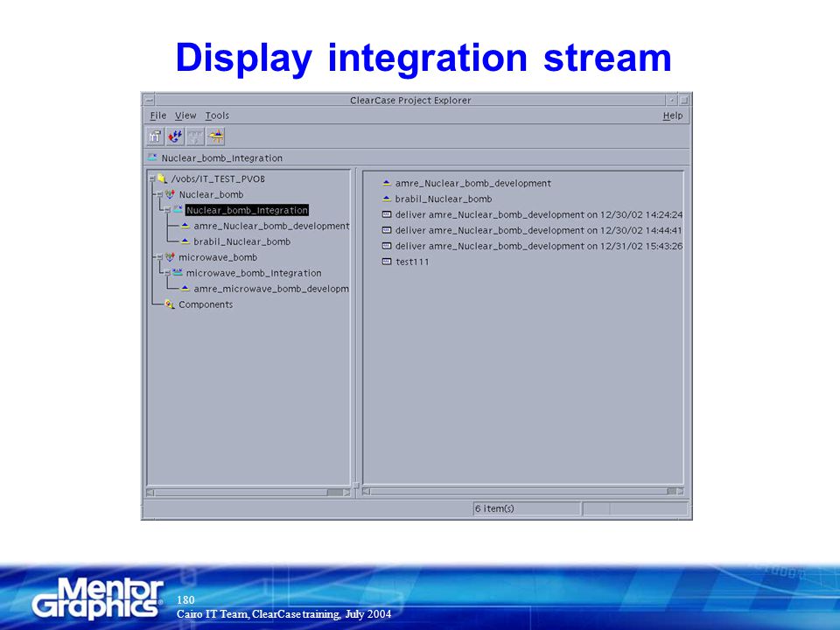Image resolution: width=840 pixels, height=630 pixels.
Task: Select the Nuclear_bomb project in the tree
Action: [211, 194]
